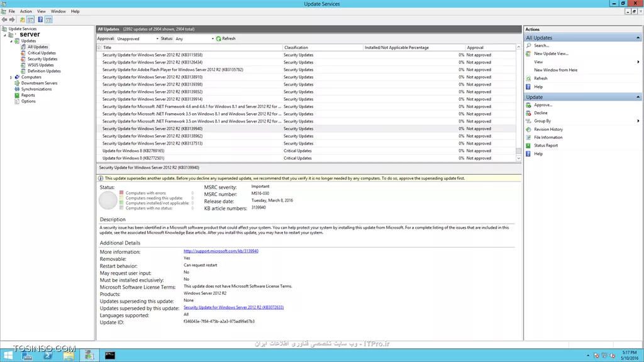Sort by the Classification column header
Viewport: 644px width, 362px height.
coord(323,48)
